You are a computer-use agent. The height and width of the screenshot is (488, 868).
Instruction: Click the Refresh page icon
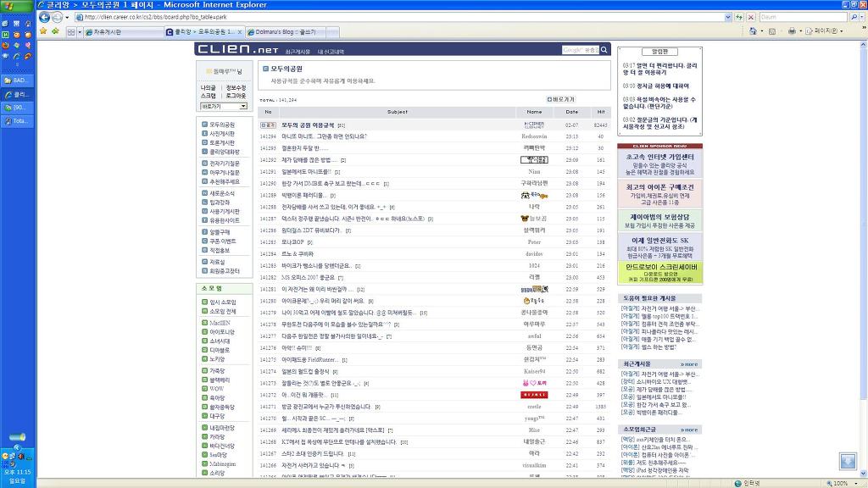click(x=739, y=17)
